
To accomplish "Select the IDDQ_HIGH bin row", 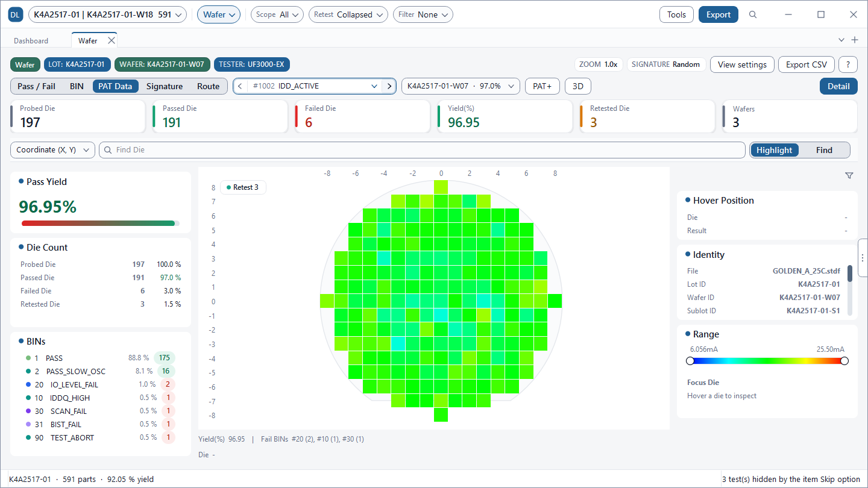I will click(101, 398).
